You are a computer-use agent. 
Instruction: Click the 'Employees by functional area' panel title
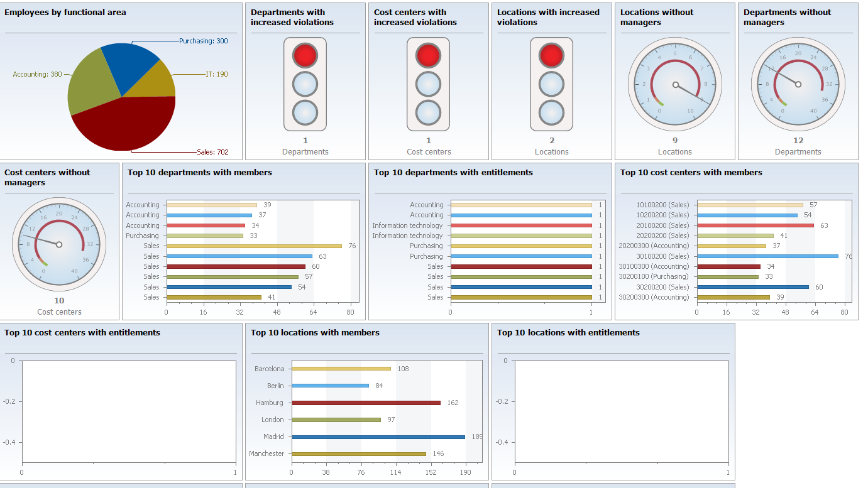pyautogui.click(x=65, y=12)
